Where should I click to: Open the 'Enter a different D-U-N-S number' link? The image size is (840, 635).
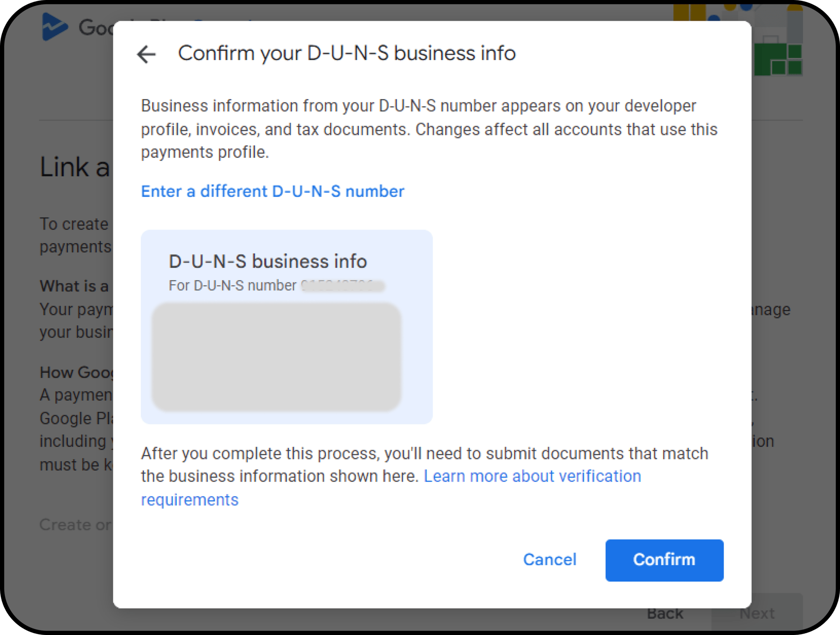(x=272, y=191)
